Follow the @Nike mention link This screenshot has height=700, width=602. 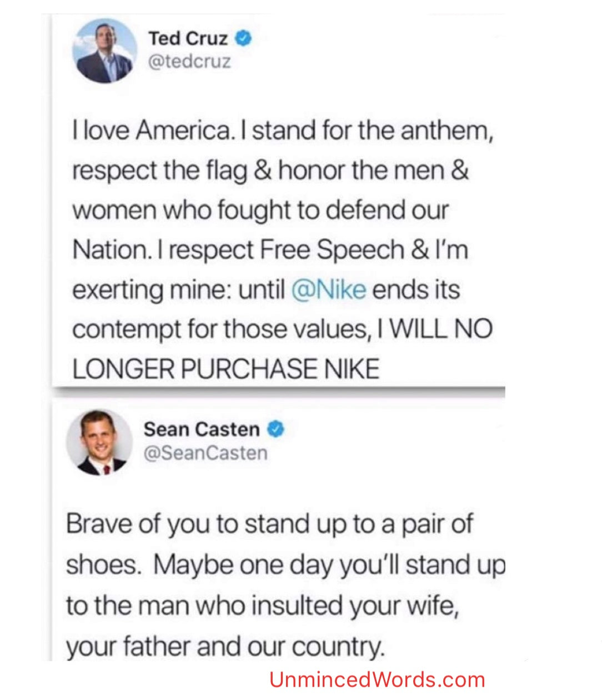point(328,289)
